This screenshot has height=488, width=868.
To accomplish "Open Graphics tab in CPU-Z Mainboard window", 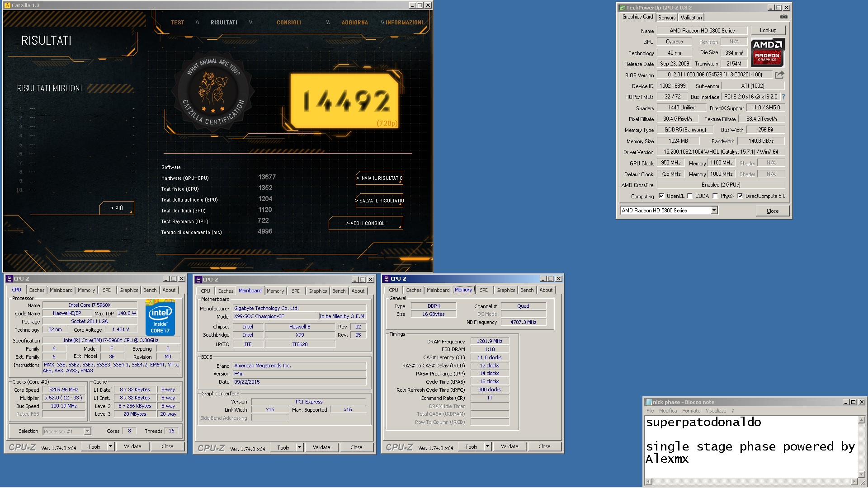I will point(318,291).
